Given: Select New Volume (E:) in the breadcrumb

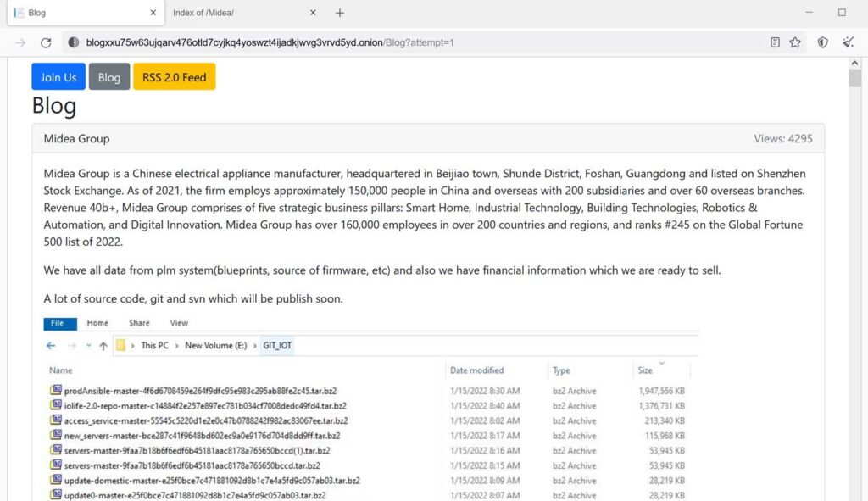Looking at the screenshot, I should click(216, 345).
